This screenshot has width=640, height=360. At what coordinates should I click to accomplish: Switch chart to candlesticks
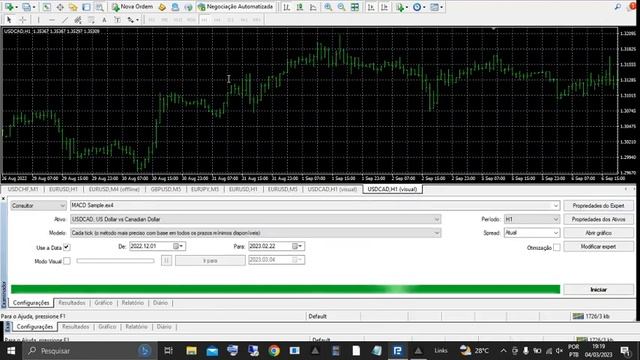click(x=300, y=7)
